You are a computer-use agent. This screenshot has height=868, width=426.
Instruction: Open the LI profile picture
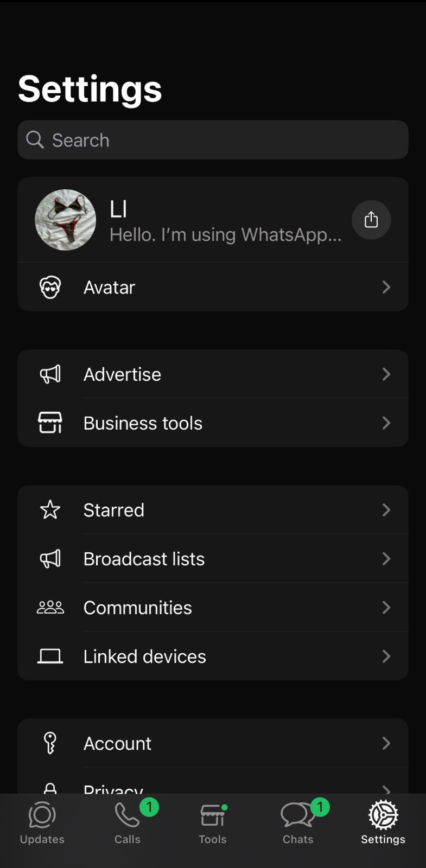click(x=66, y=220)
